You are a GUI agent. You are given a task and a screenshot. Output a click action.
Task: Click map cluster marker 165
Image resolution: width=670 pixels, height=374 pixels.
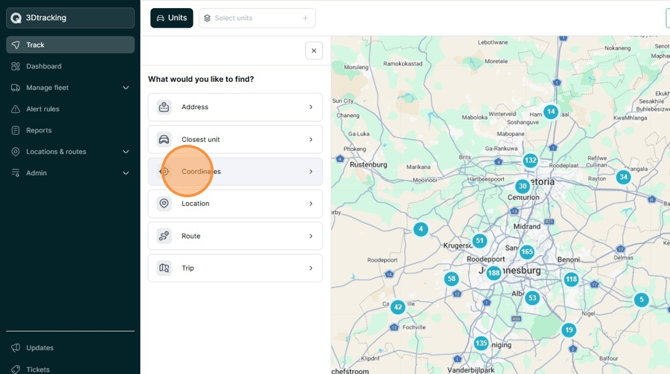527,252
